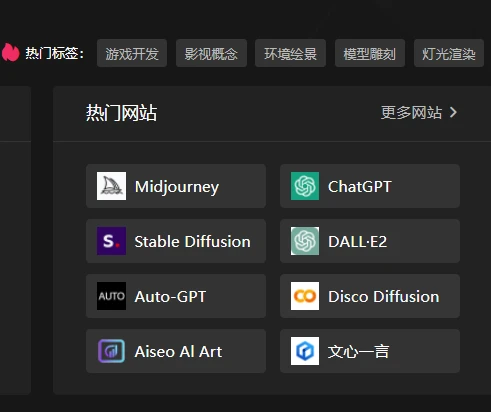Click the Auto-GPT black AUTO icon
Viewport: 491px width, 412px height.
pyautogui.click(x=111, y=296)
